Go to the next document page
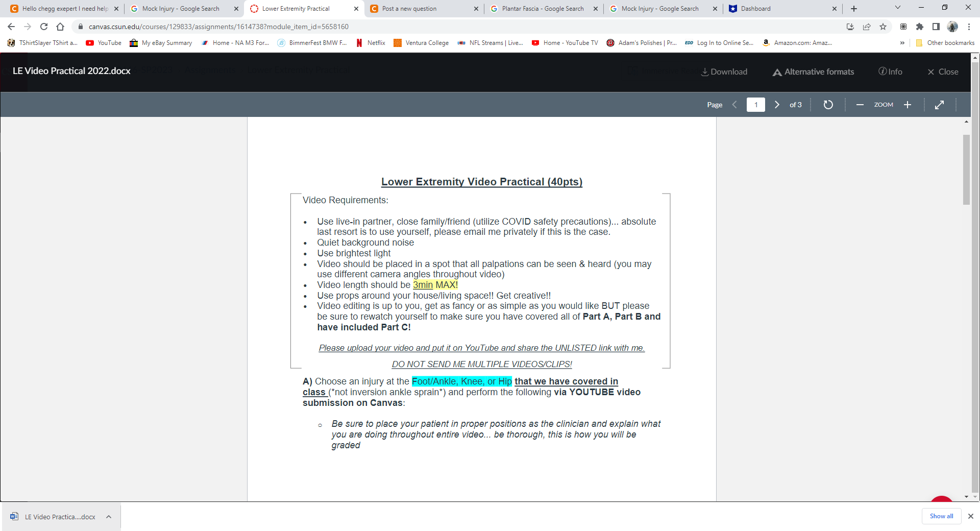This screenshot has width=980, height=531. click(x=776, y=105)
